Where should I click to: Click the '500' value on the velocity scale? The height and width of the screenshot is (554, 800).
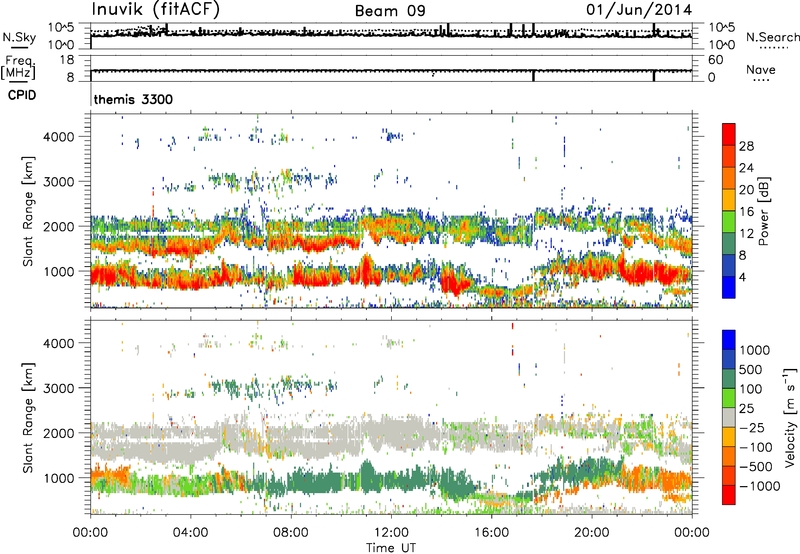(752, 369)
